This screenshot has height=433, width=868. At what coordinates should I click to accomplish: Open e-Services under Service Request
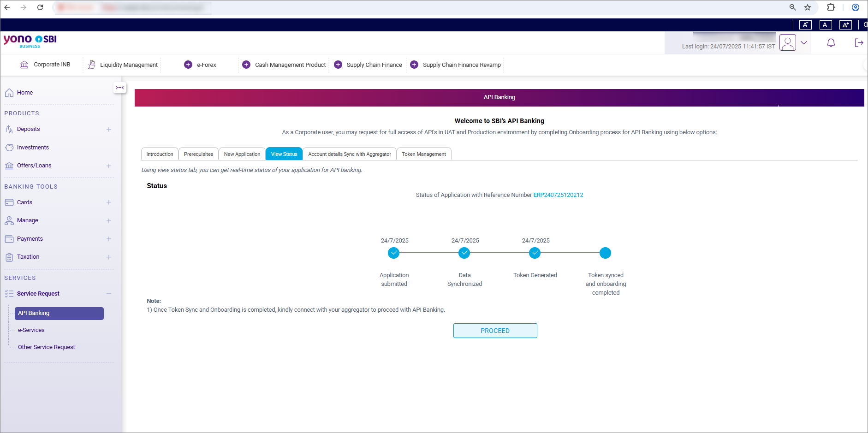point(31,330)
